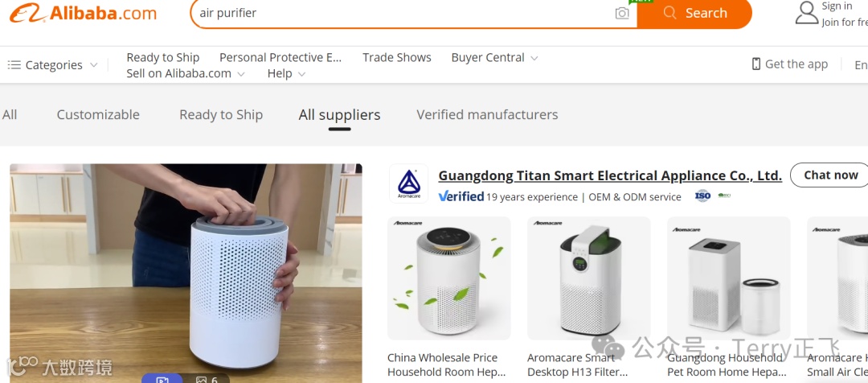The image size is (868, 383).
Task: Switch to Verified manufacturers tab
Action: [487, 115]
